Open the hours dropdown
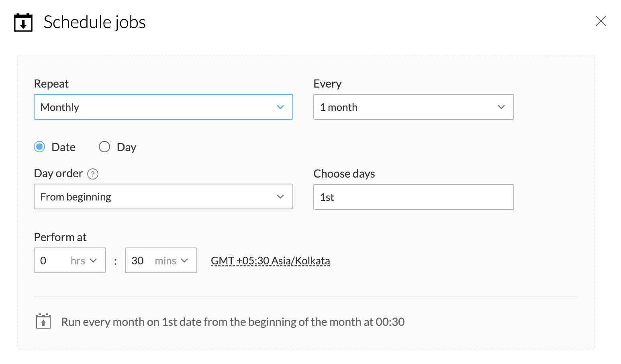The width and height of the screenshot is (621, 364). click(70, 260)
